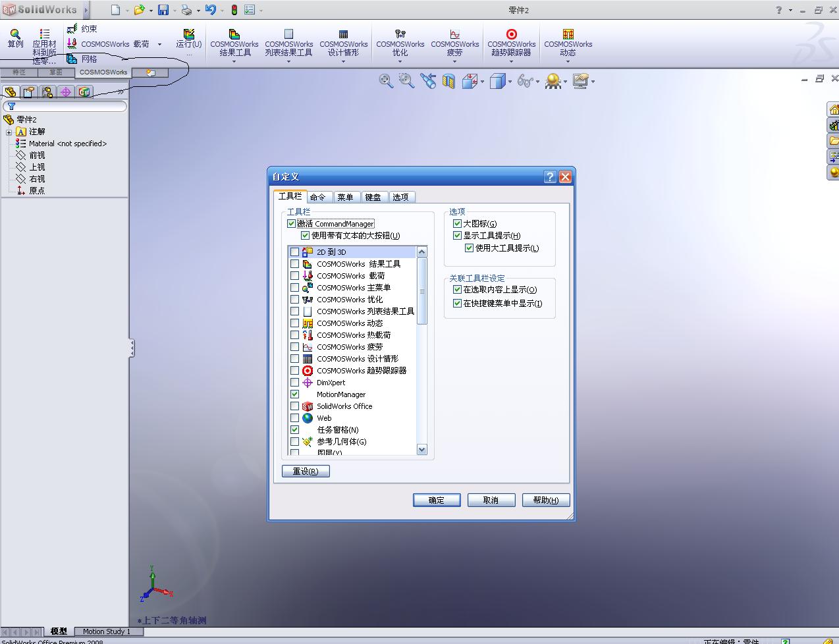Click the Zoom to Fit magnifier icon
Screen dimensions: 839x644
[x=386, y=81]
